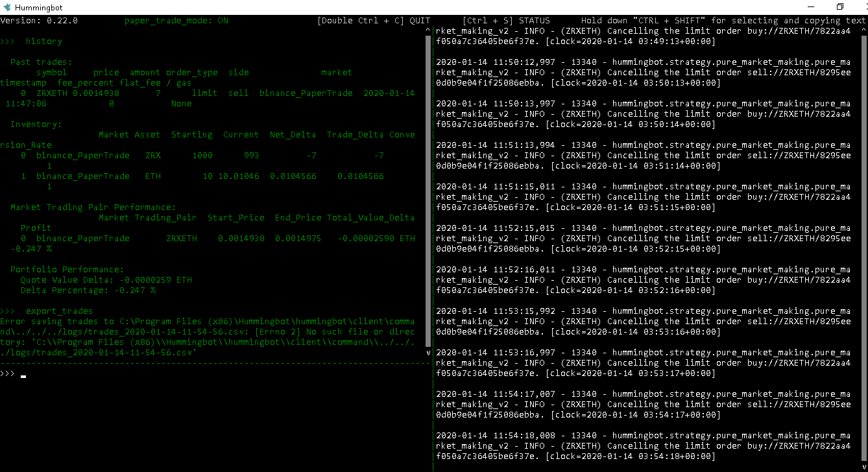Click the ZRX inventory row value 993
The image size is (868, 472).
252,156
